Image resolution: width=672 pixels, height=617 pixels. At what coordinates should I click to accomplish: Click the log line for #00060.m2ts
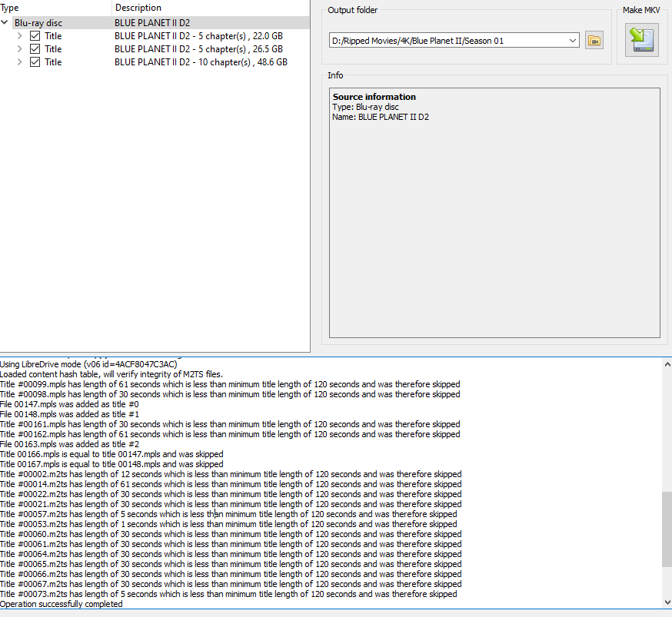231,534
